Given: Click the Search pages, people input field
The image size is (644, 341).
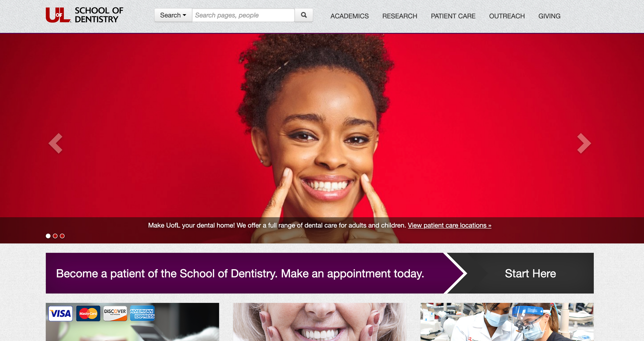Looking at the screenshot, I should pyautogui.click(x=243, y=15).
